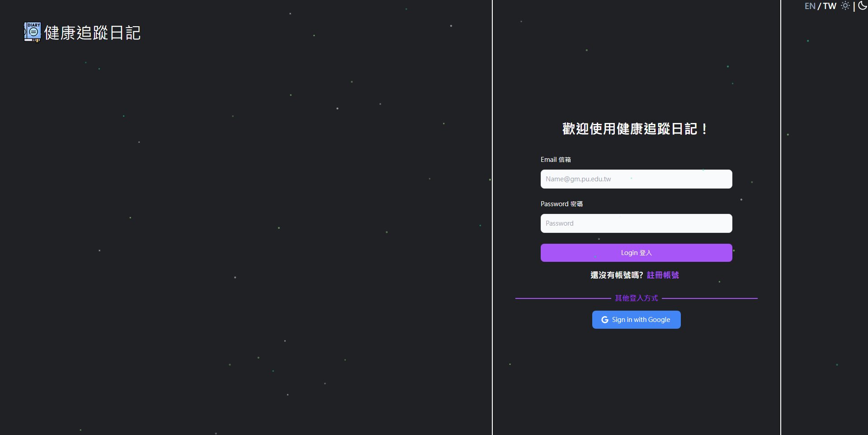Click the 還沒有帳號嗎? prompt text

pyautogui.click(x=617, y=275)
